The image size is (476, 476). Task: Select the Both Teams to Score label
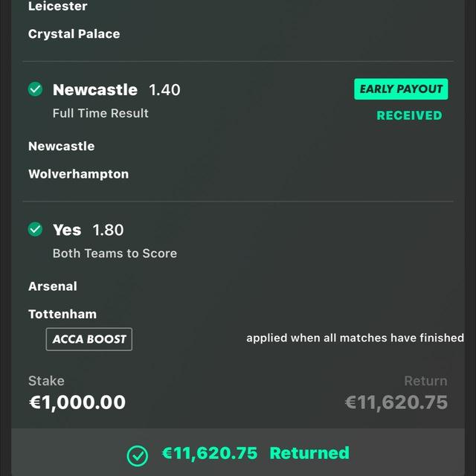[115, 253]
